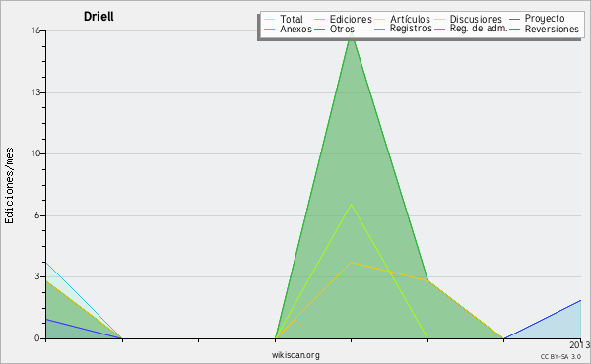Click the y-axis value 0
Image resolution: width=591 pixels, height=364 pixels.
37,338
